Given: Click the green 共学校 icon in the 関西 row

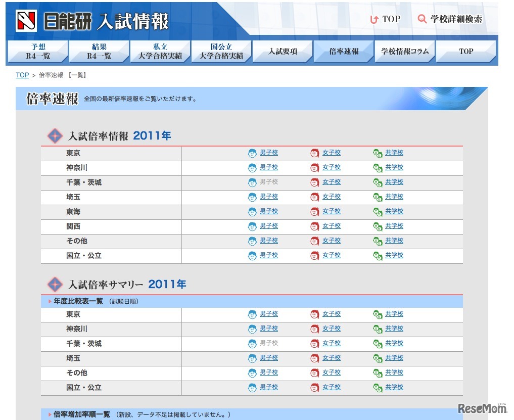Looking at the screenshot, I should click(377, 226).
